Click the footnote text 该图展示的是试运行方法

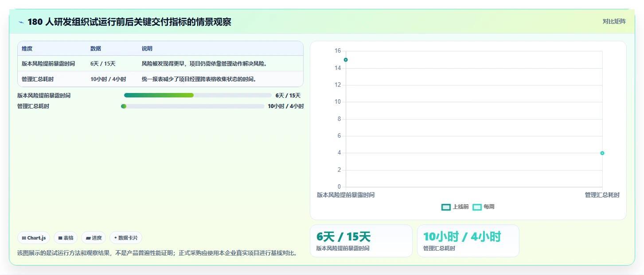click(x=157, y=253)
